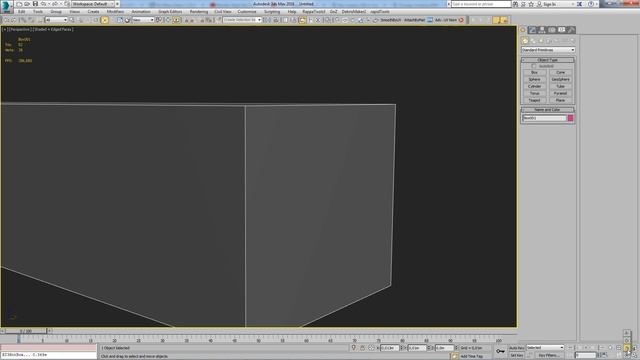The width and height of the screenshot is (640, 360).
Task: Open the Modifiers menu
Action: 116,12
